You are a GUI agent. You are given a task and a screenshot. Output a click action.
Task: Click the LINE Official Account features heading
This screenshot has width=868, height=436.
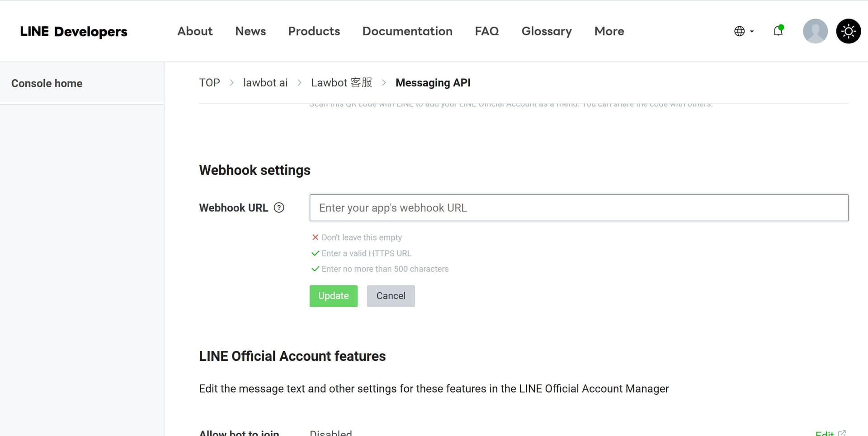[x=292, y=356]
